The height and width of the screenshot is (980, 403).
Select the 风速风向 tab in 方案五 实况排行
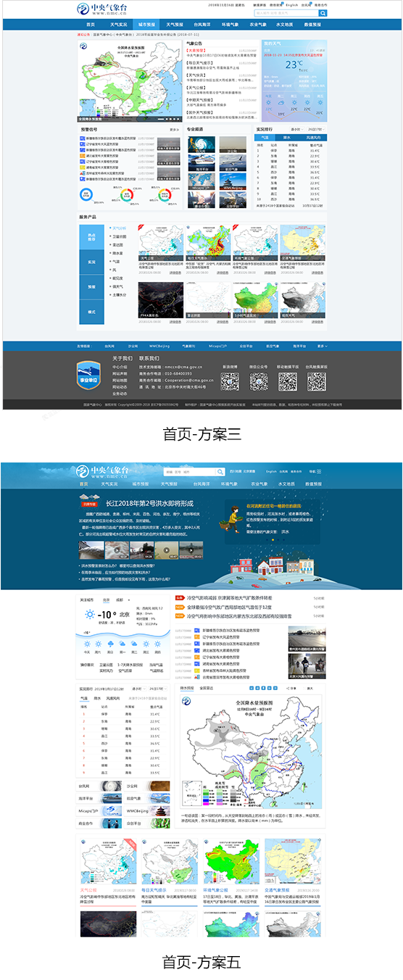pos(113,697)
